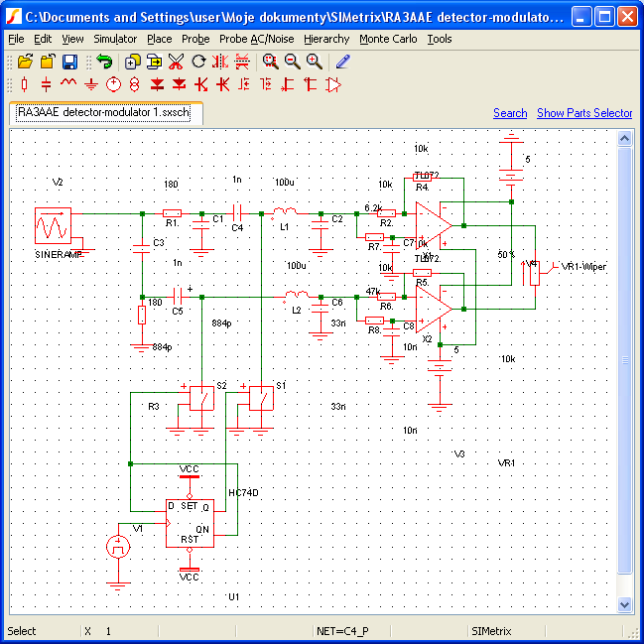
Task: Click the green Undo arrow icon
Action: 104,62
